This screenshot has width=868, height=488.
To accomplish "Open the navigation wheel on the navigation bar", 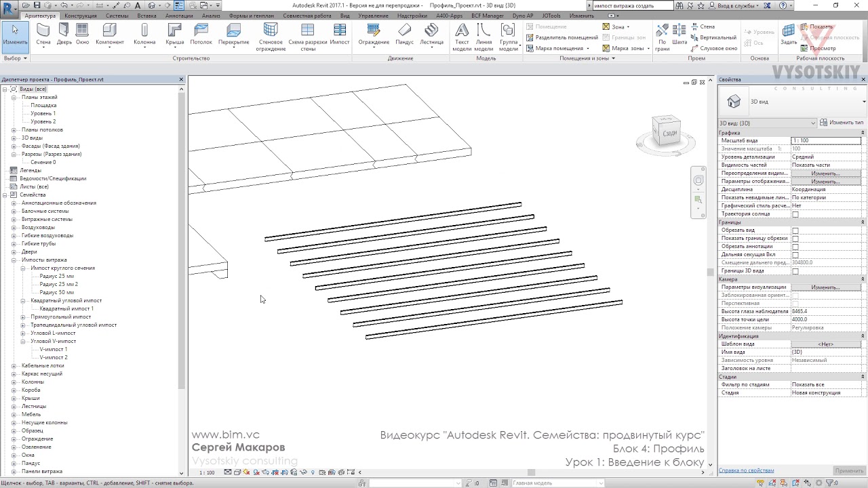I will (x=698, y=180).
